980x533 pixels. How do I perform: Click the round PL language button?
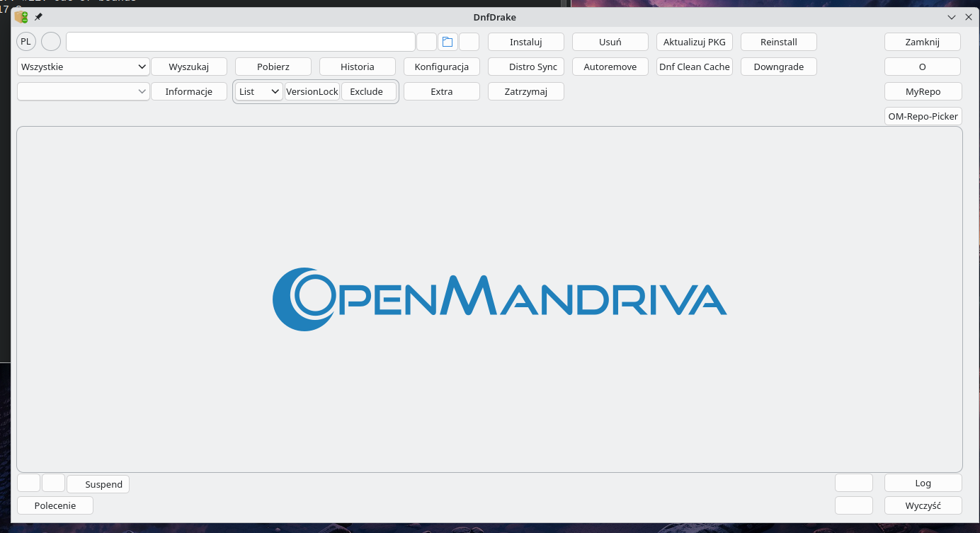tap(26, 42)
